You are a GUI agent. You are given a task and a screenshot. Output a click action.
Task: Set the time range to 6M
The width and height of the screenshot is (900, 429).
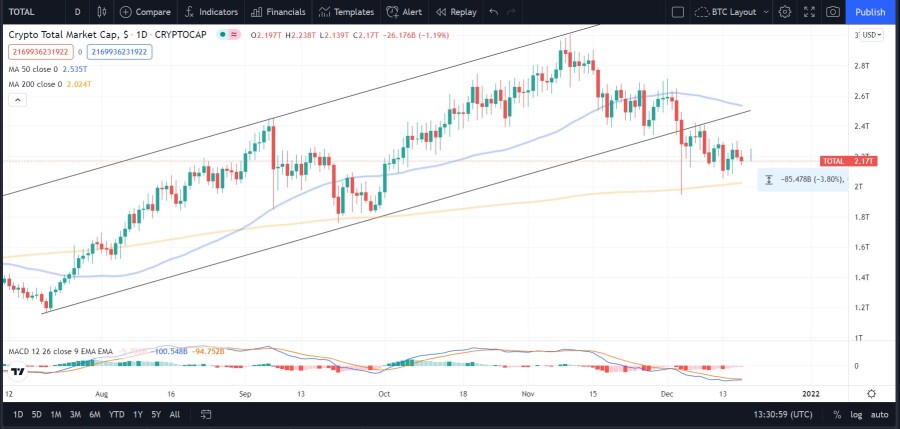point(95,414)
